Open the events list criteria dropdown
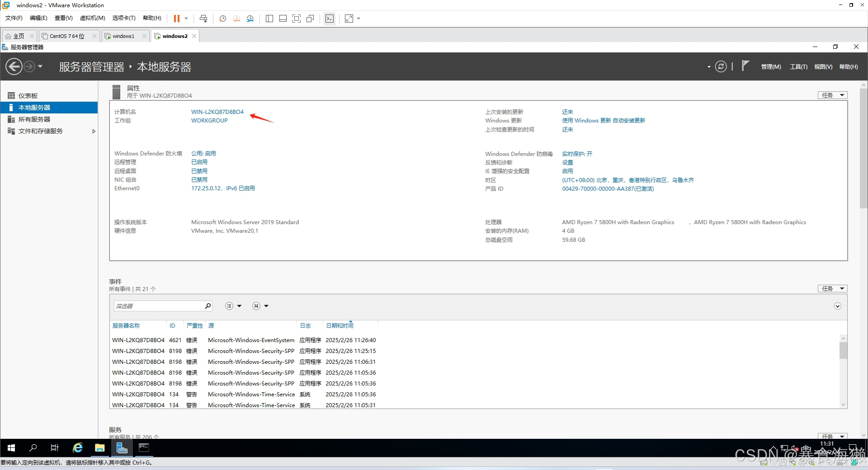This screenshot has height=470, width=868. click(233, 306)
